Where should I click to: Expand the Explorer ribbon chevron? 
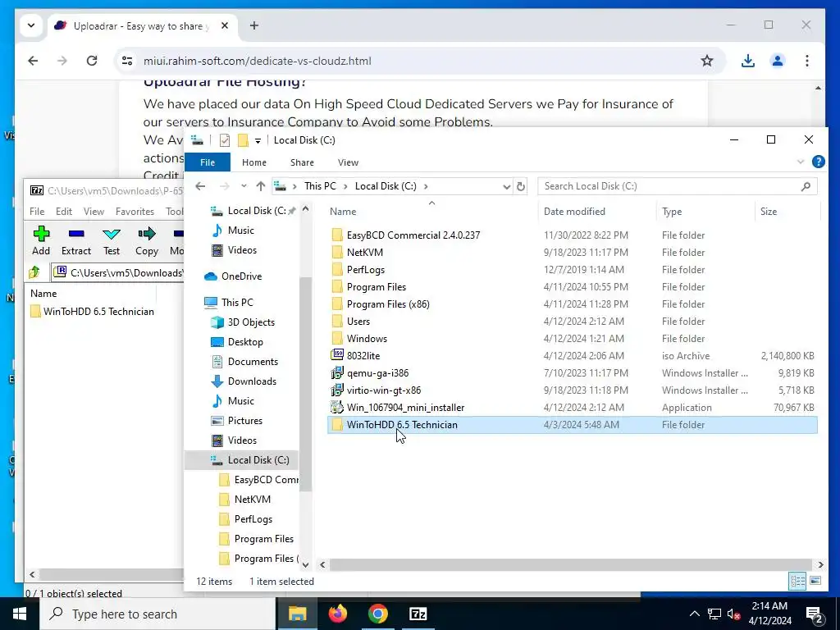point(801,162)
